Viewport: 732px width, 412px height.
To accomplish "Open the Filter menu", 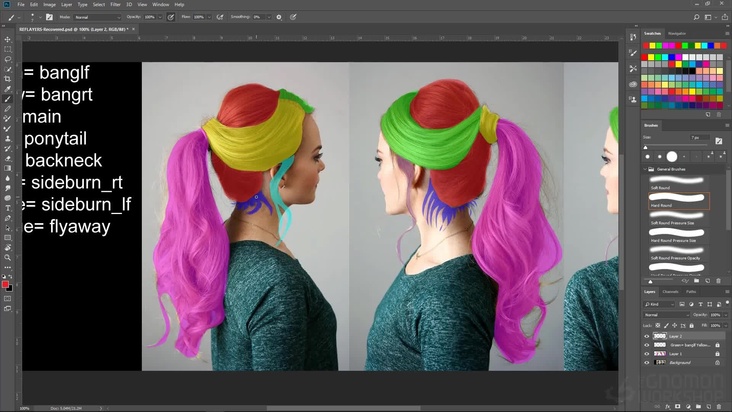I will click(113, 5).
